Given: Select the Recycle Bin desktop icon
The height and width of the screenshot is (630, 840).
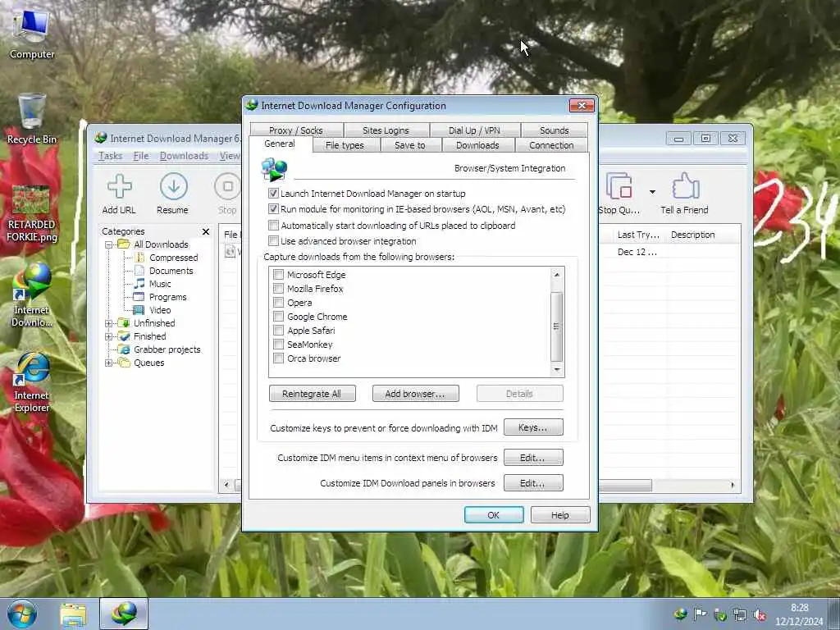Looking at the screenshot, I should click(32, 119).
